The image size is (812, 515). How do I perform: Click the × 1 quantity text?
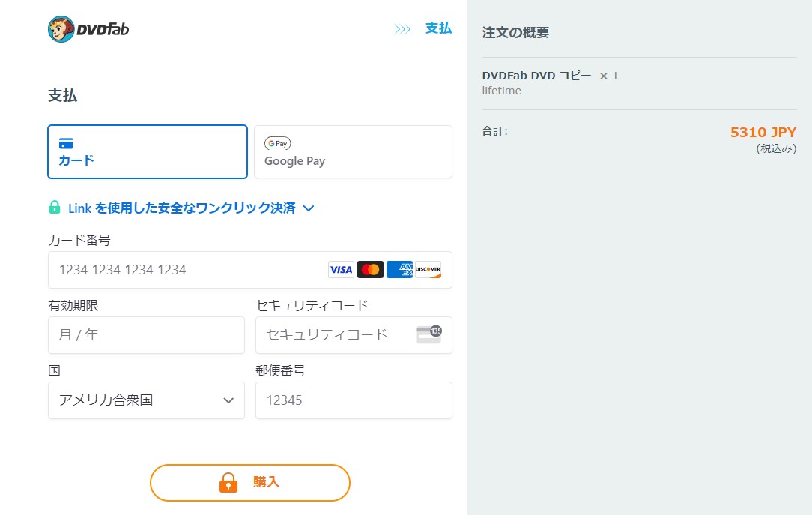(x=609, y=76)
